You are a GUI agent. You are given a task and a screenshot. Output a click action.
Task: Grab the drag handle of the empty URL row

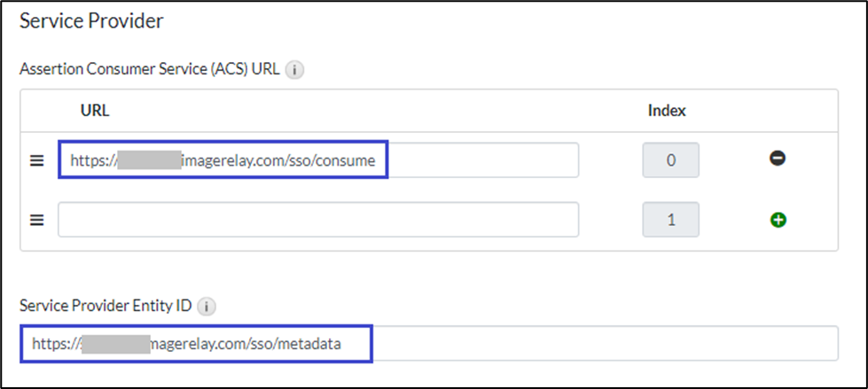[x=37, y=220]
